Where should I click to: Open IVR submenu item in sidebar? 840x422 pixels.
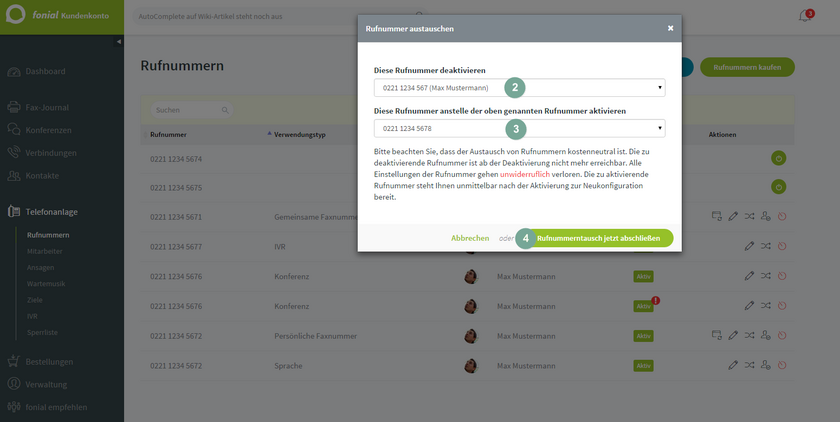32,316
